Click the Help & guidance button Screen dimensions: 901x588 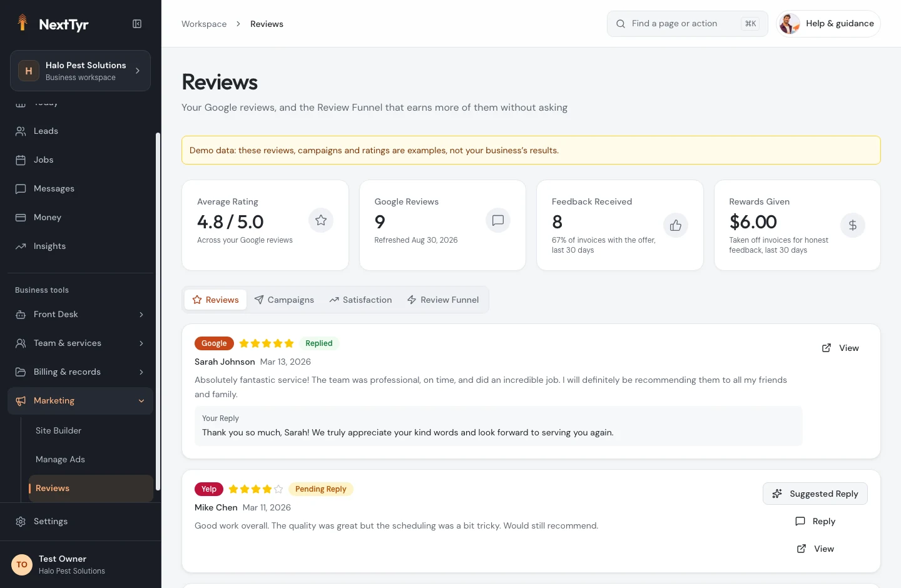point(828,24)
